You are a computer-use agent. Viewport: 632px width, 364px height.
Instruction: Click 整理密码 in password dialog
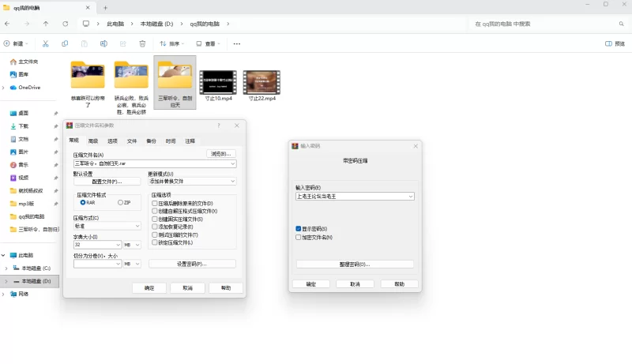(355, 265)
